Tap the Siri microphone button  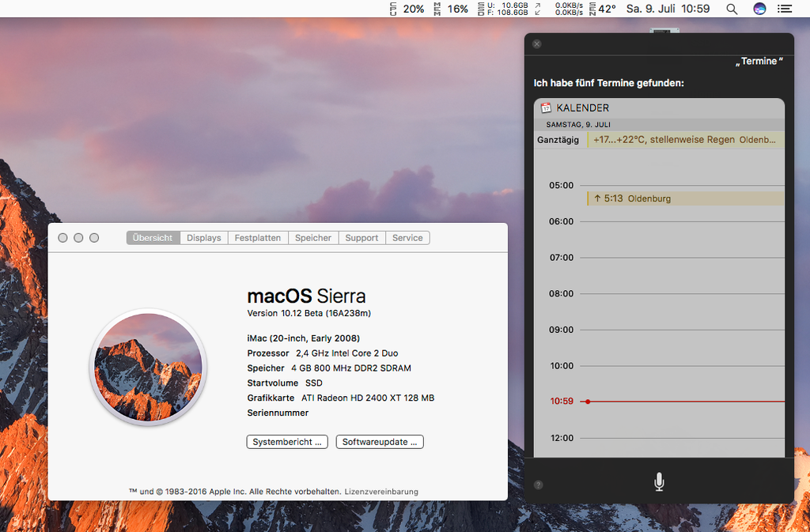tap(659, 482)
